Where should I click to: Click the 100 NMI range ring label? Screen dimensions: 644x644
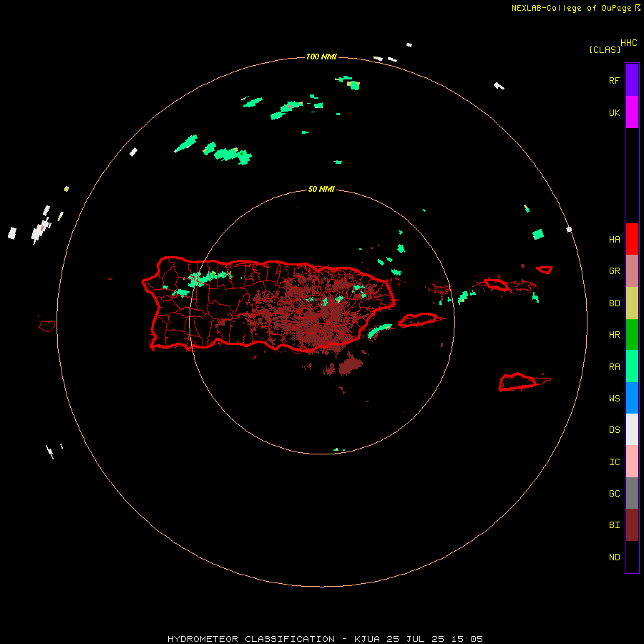(321, 57)
